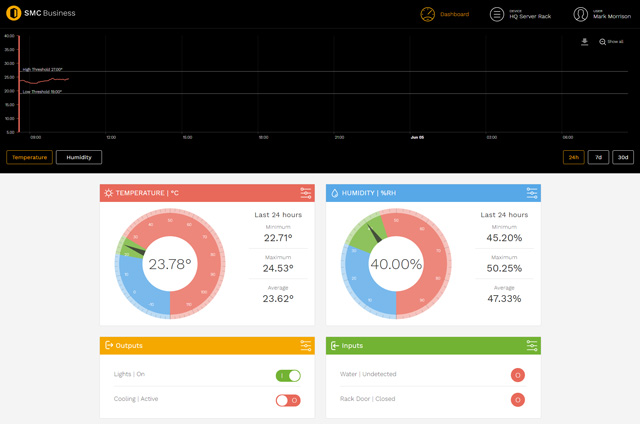This screenshot has width=640, height=424.
Task: Download the chart data
Action: pyautogui.click(x=584, y=42)
